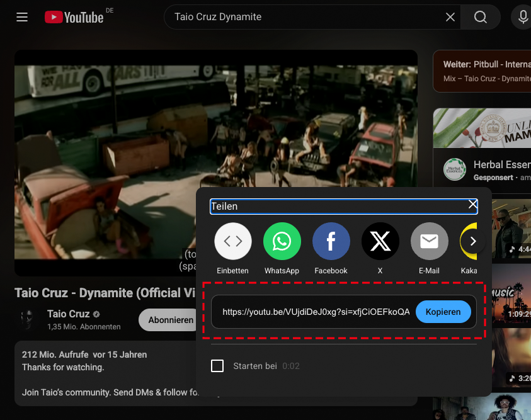
Task: Share to Facebook icon
Action: tap(331, 241)
